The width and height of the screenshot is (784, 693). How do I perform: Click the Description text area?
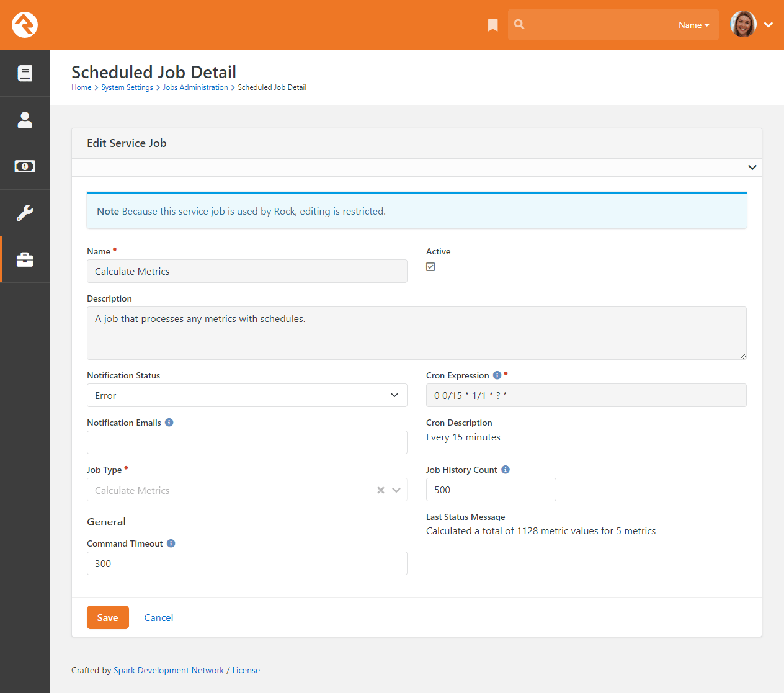tap(417, 333)
